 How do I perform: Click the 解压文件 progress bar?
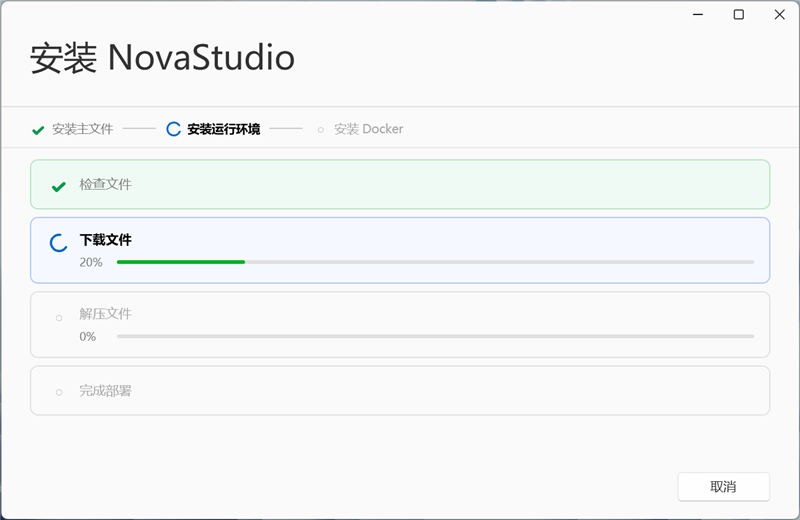point(435,336)
